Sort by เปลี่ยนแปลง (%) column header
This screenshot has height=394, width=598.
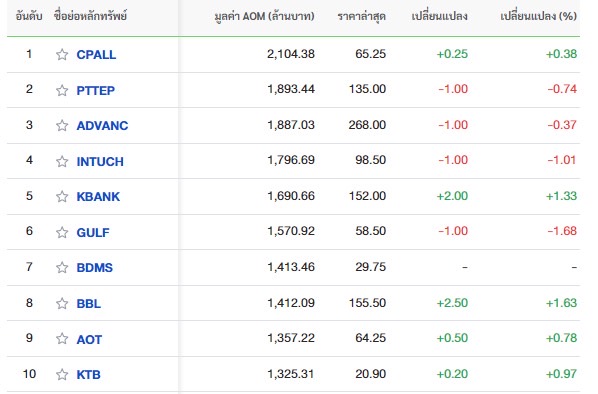click(x=538, y=16)
